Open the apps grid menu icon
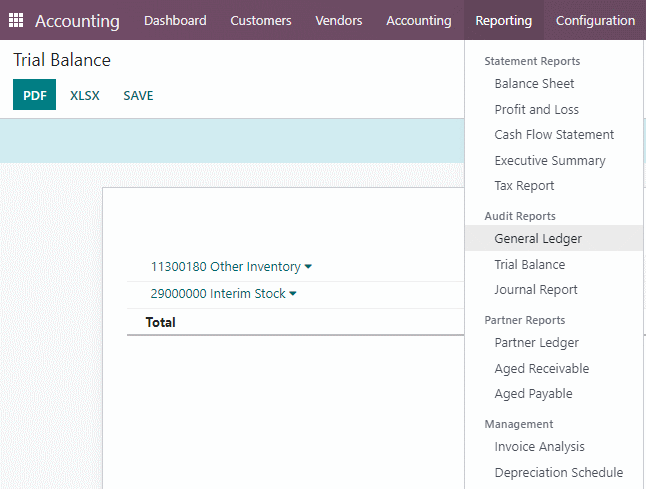646x489 pixels. point(16,20)
